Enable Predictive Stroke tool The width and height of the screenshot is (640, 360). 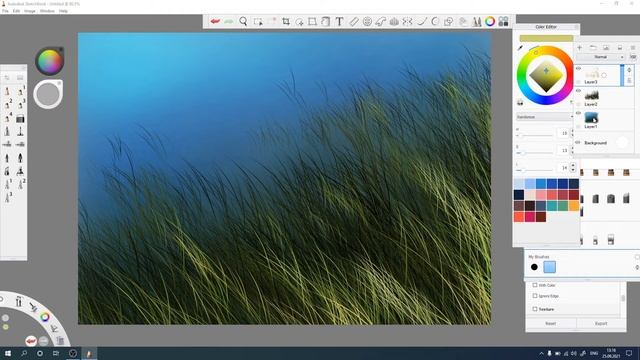pos(435,21)
